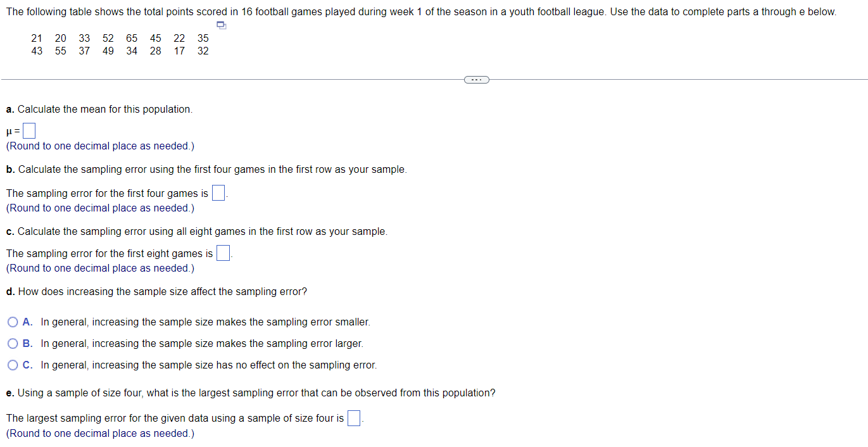Click the μ answer input box

(28, 130)
